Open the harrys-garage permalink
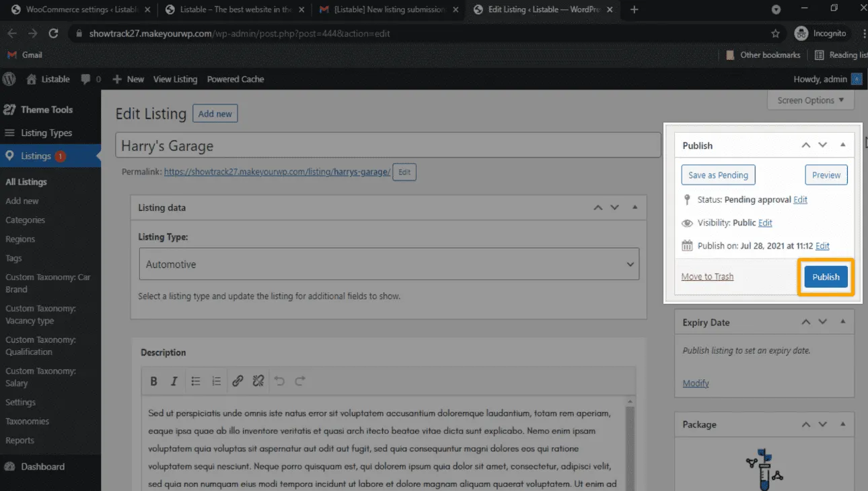Image resolution: width=868 pixels, height=491 pixels. (x=277, y=172)
